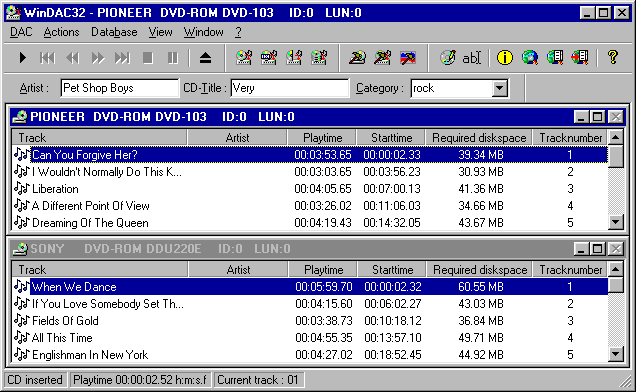Open the Window menu
This screenshot has width=636, height=392.
pos(203,32)
